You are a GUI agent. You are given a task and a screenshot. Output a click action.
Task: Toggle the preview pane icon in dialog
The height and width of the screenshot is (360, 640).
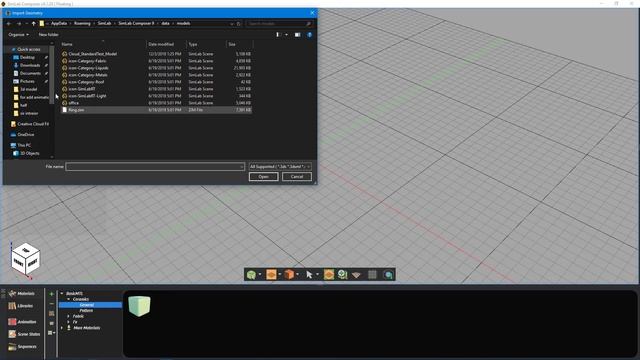point(298,35)
